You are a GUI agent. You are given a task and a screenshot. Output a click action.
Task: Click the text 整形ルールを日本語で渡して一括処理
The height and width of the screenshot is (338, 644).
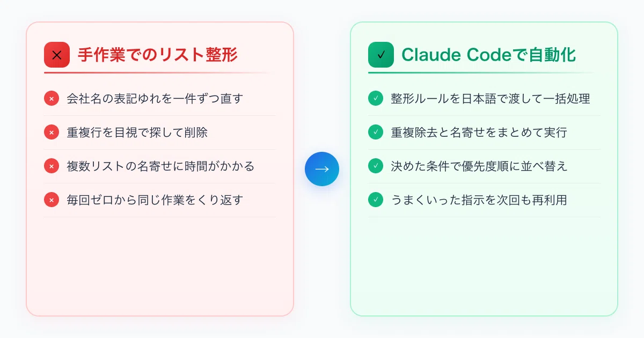491,99
